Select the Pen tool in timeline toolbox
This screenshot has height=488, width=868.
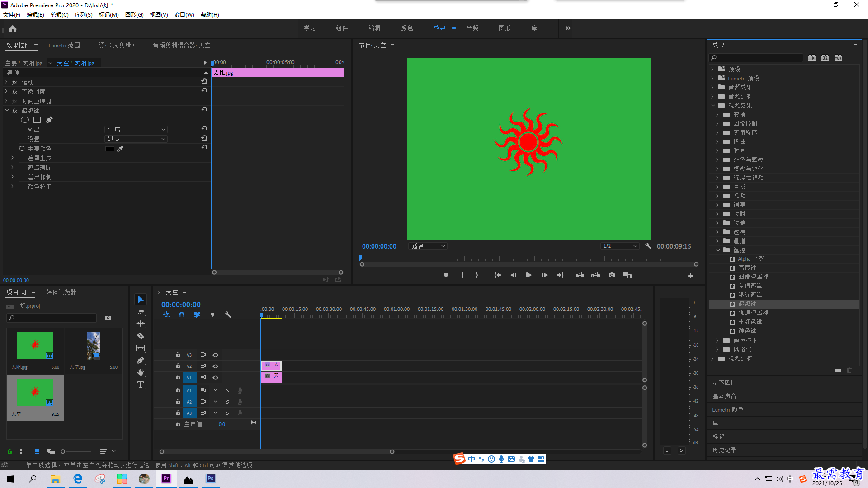(141, 360)
